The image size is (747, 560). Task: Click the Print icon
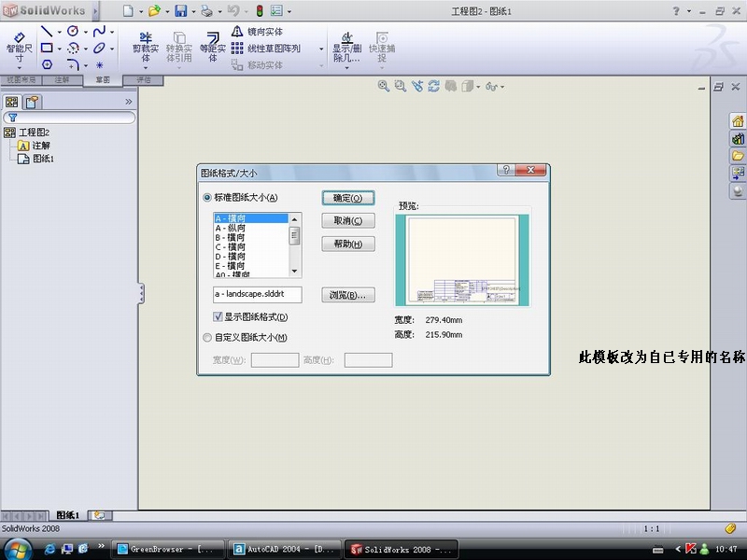pos(206,10)
